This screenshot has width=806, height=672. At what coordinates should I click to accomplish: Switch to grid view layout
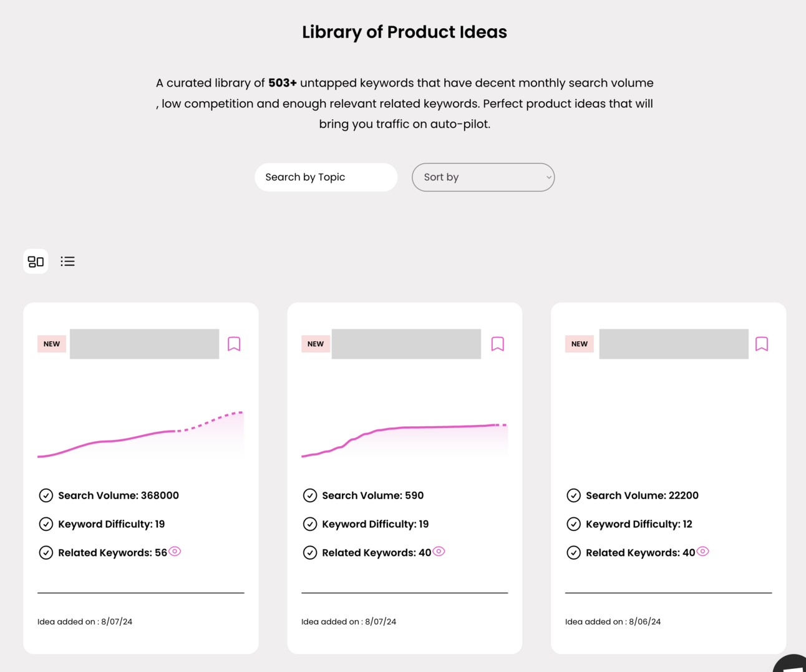point(36,261)
